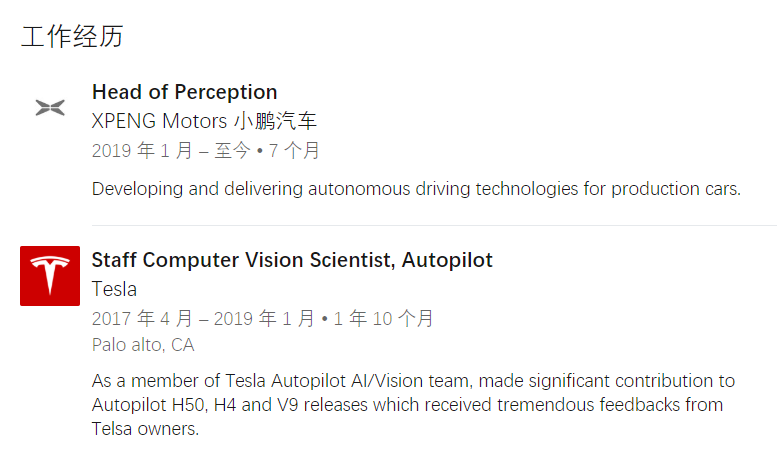Click the 7 个月 duration text
This screenshot has height=454, width=777.
coord(294,151)
